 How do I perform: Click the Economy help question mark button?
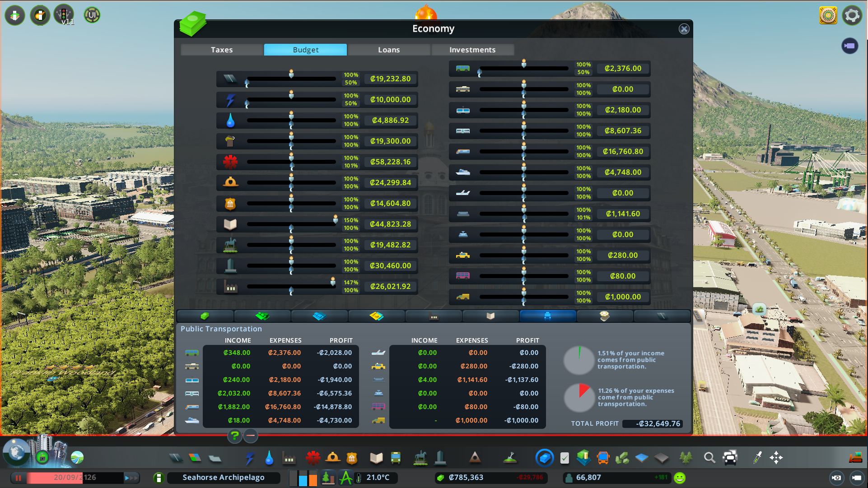(234, 436)
